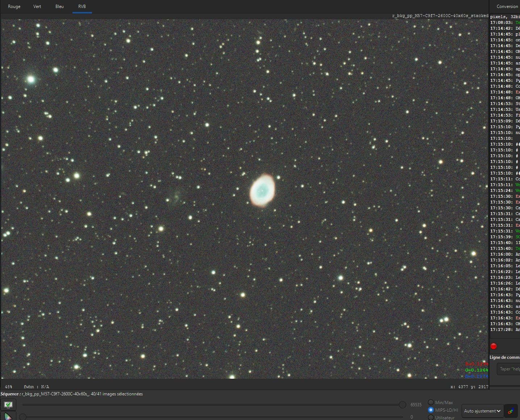520x420 pixels.
Task: Choose the Utilisateur radio option
Action: click(431, 417)
